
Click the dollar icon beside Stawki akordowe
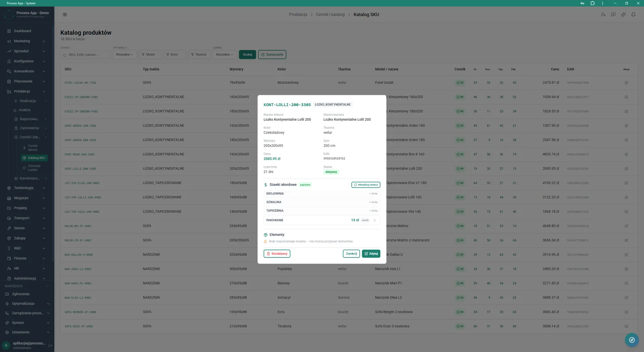coord(266,185)
